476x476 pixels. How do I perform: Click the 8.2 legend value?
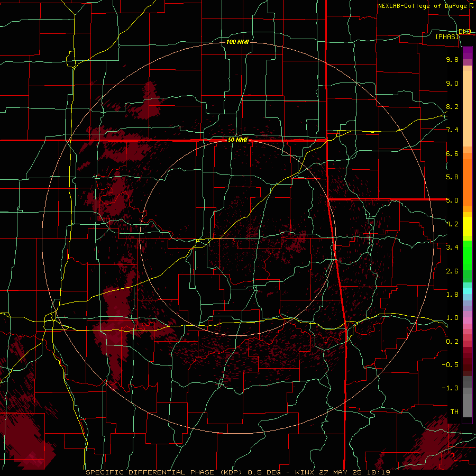[452, 106]
